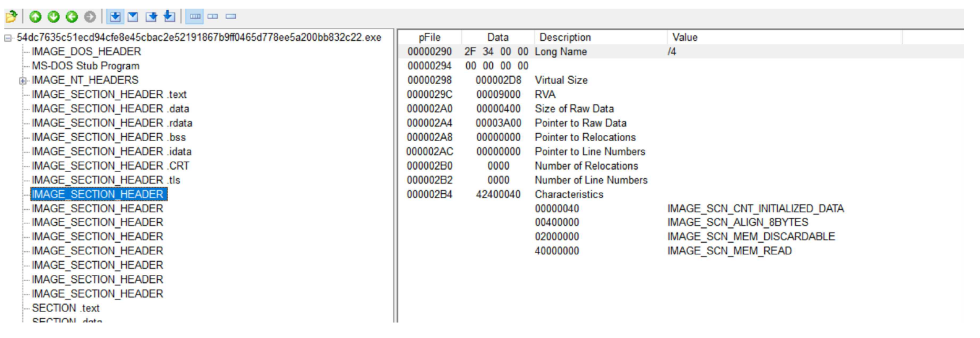Select the Pointer to Raw Data row
This screenshot has width=980, height=338.
click(x=580, y=123)
